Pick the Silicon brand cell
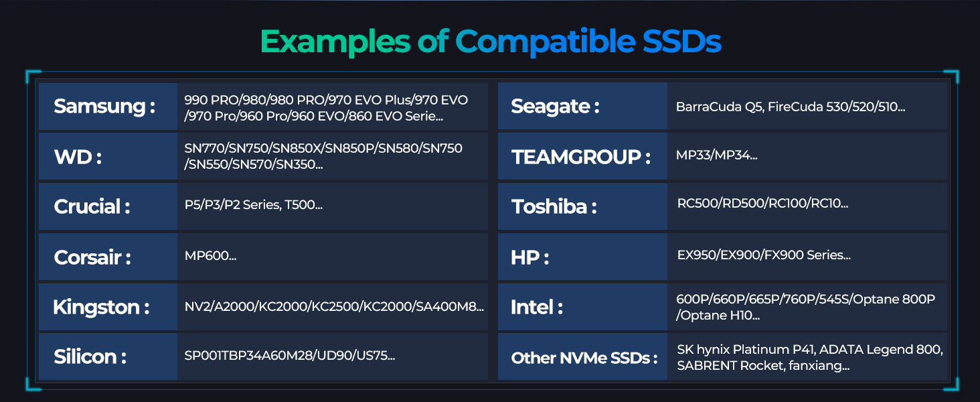This screenshot has width=980, height=402. (x=90, y=356)
